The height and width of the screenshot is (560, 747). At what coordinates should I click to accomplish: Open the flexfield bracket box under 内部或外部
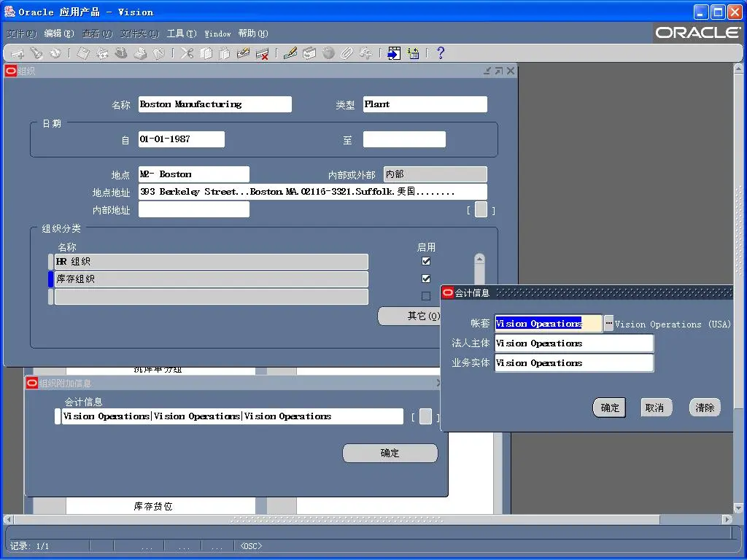481,210
